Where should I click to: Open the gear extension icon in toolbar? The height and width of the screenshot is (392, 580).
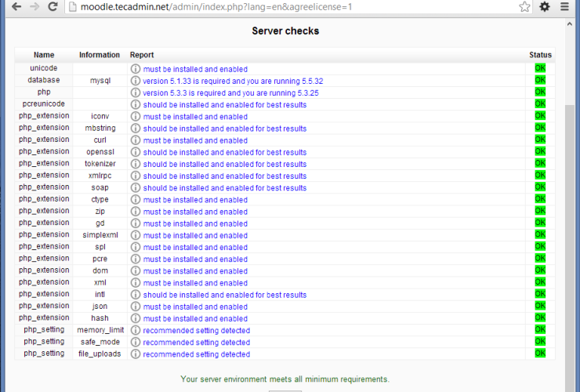click(545, 7)
